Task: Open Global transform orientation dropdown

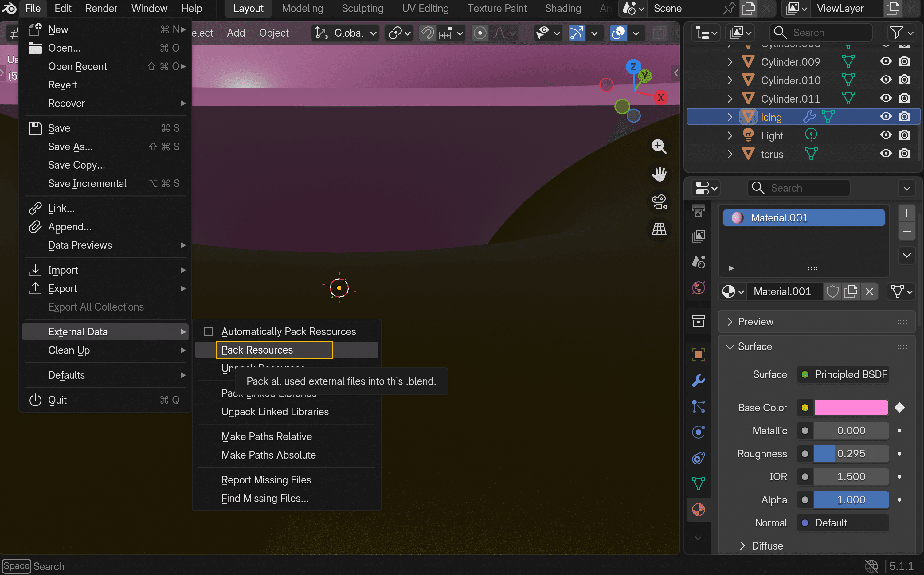Action: (x=345, y=33)
